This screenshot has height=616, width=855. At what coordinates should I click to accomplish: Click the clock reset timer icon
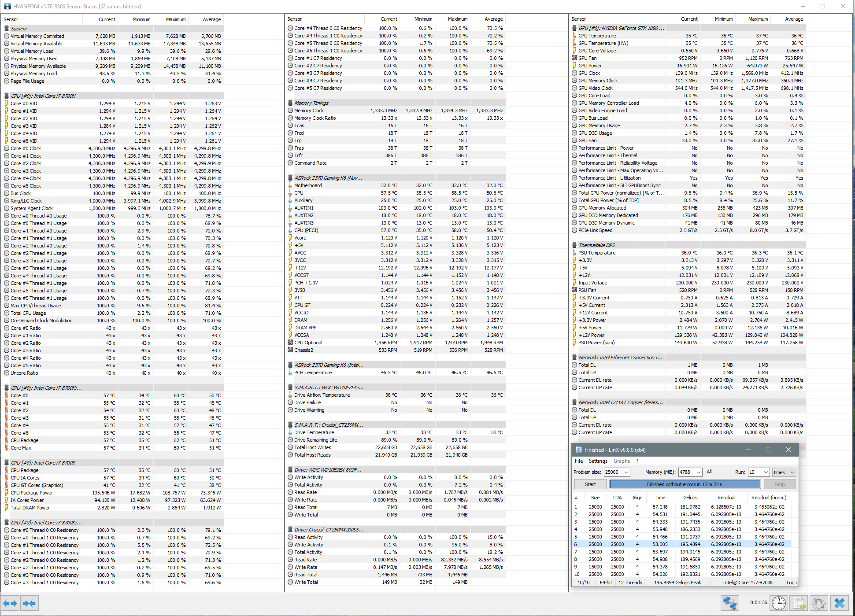tap(779, 603)
